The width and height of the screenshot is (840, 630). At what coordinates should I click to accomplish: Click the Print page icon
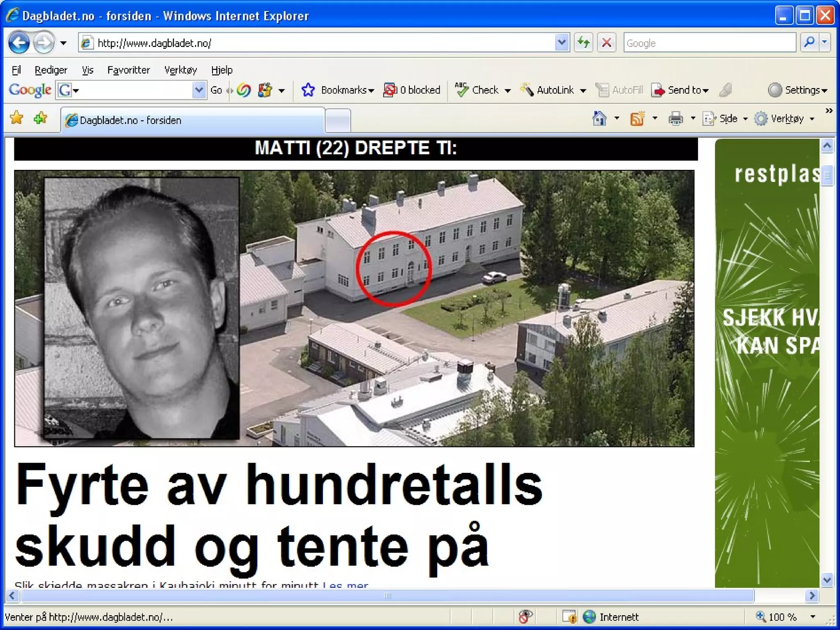coord(675,119)
